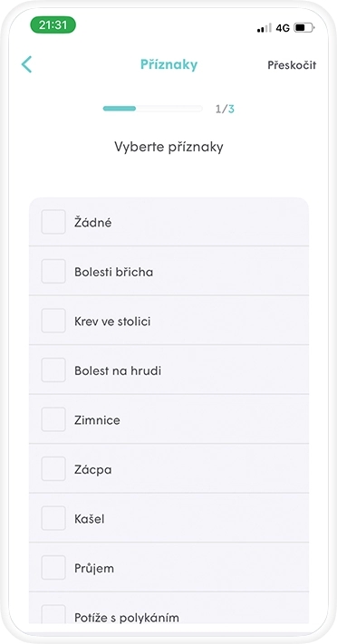
Task: Select the Průjem checkbox
Action: pos(53,568)
